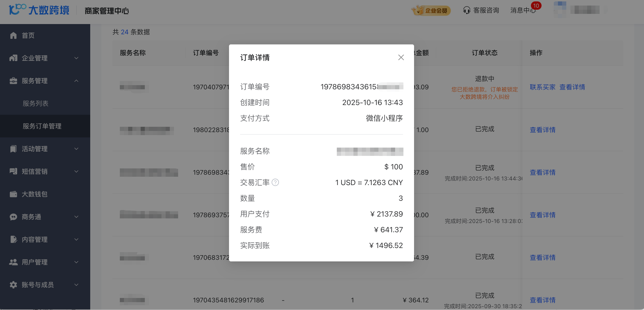This screenshot has width=644, height=310.
Task: Click the customer service headset icon
Action: [x=467, y=10]
